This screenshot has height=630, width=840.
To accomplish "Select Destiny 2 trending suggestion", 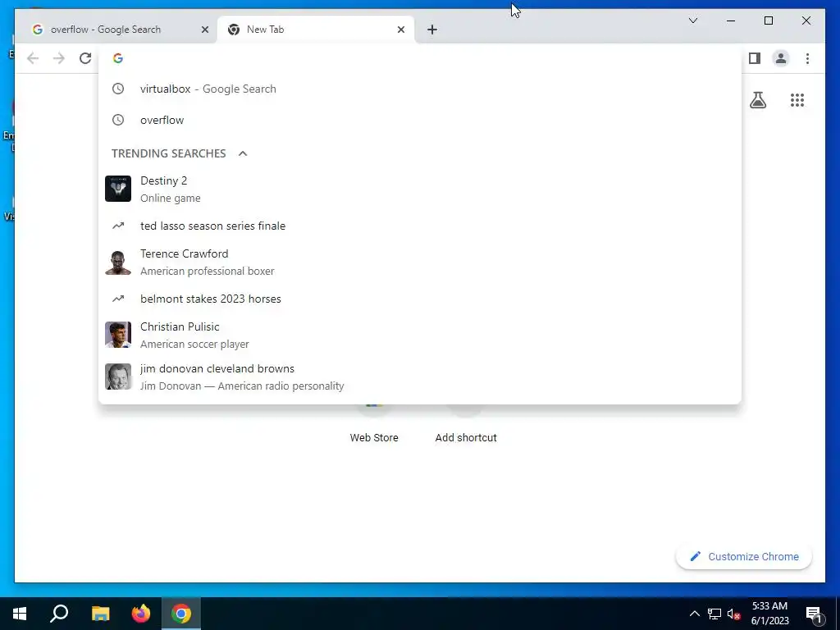I will coord(420,189).
